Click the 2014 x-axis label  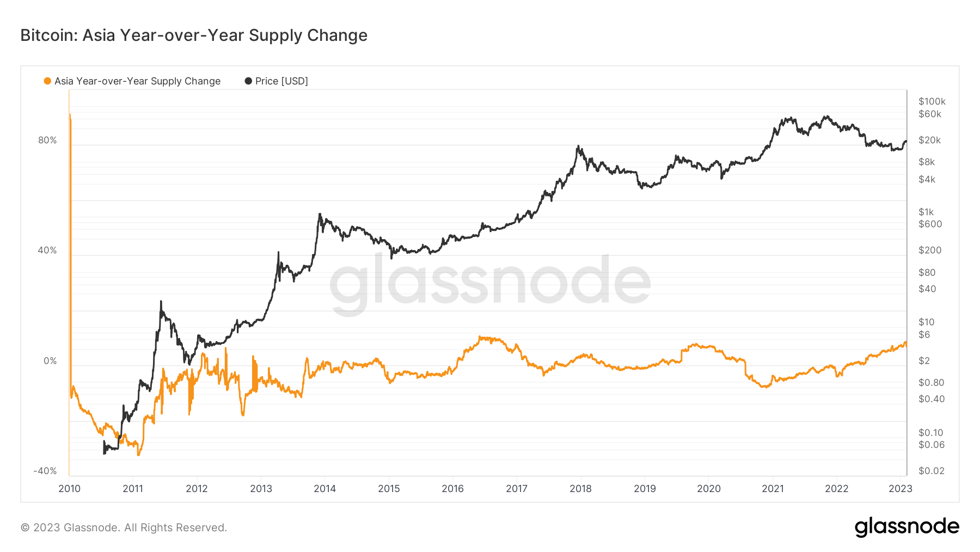[x=325, y=489]
